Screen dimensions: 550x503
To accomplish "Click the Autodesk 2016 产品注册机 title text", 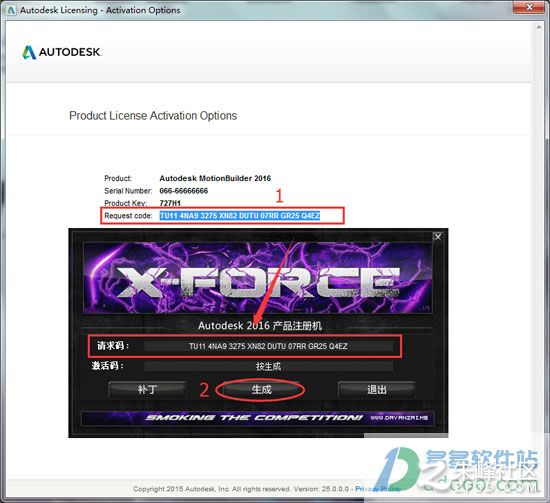I will (x=260, y=326).
